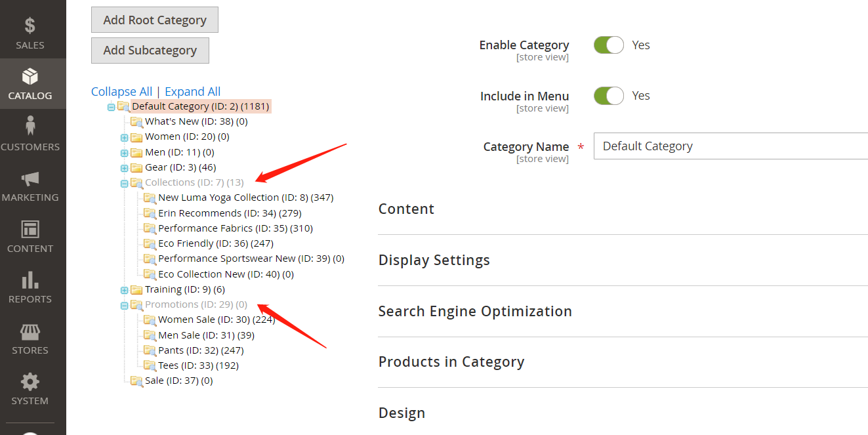Viewport: 868px width, 435px height.
Task: Expand the Women category node
Action: (124, 137)
